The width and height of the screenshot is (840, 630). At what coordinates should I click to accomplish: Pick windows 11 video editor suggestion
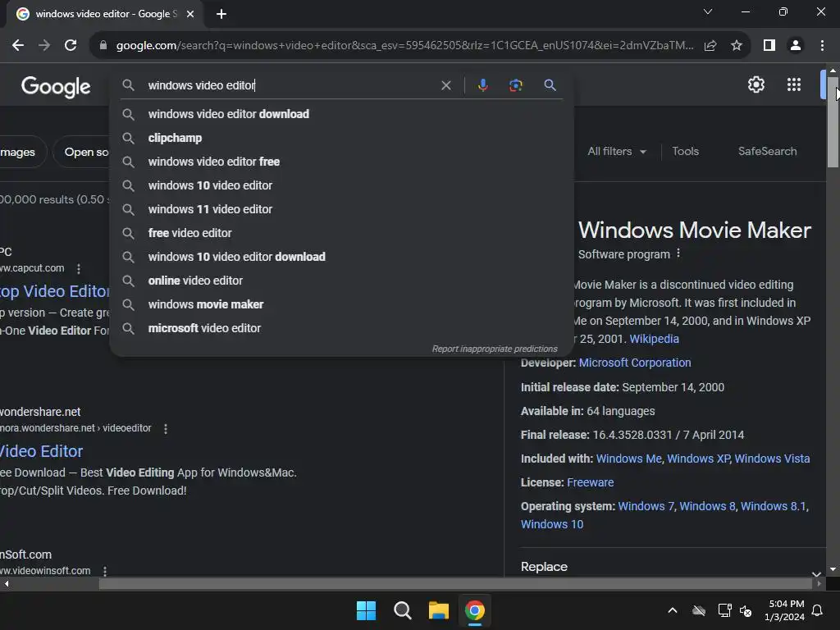click(342, 209)
